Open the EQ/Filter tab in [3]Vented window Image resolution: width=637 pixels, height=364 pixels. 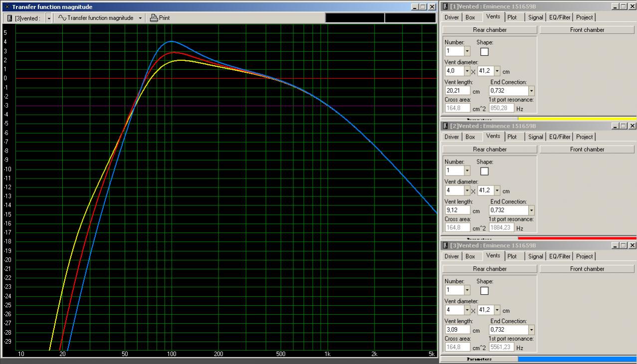point(560,257)
